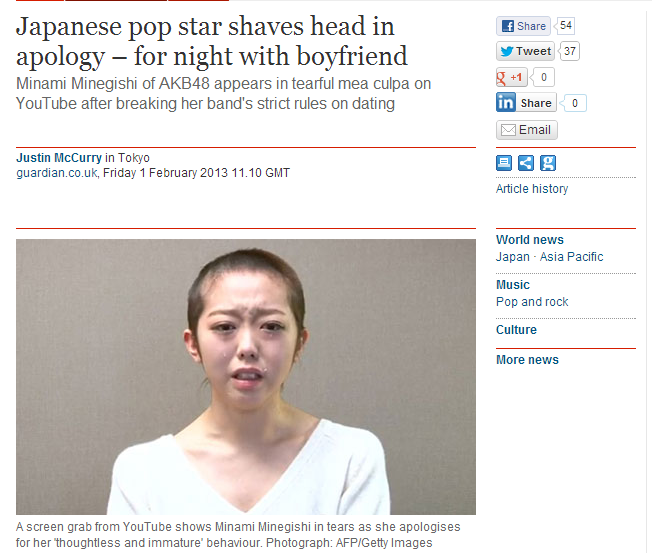The height and width of the screenshot is (553, 652).
Task: Open author Justin McCurry's profile link
Action: [59, 158]
